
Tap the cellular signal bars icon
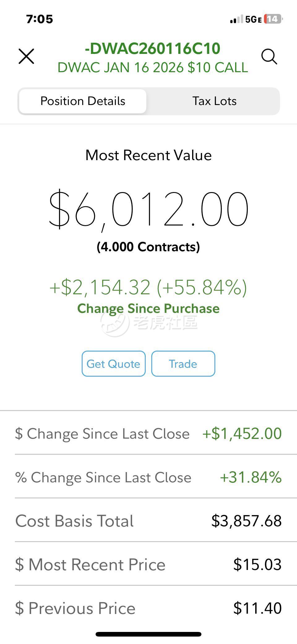[236, 20]
